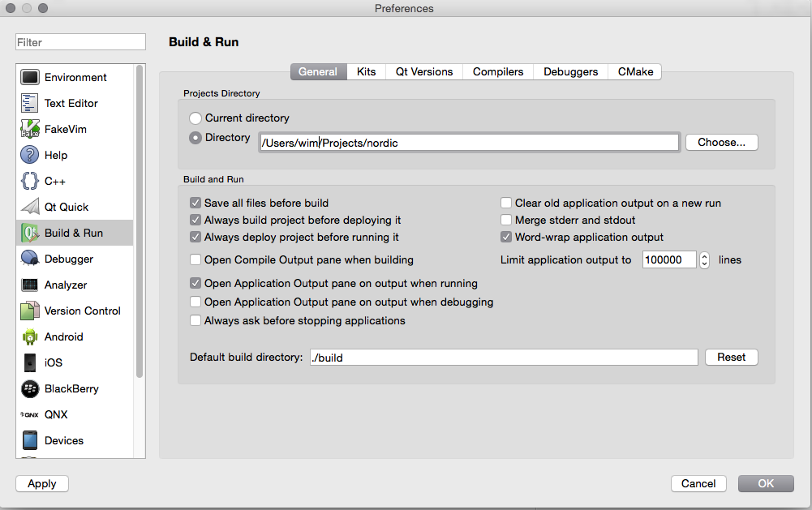Confirm preferences with OK
Screen dimensions: 812x510
[766, 483]
